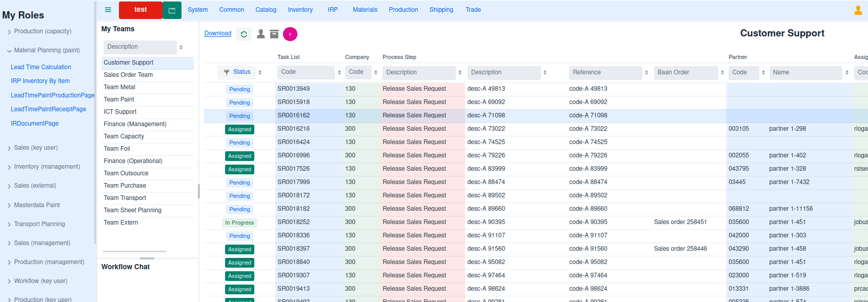
Task: Expand Sales (management) role
Action: [9, 244]
